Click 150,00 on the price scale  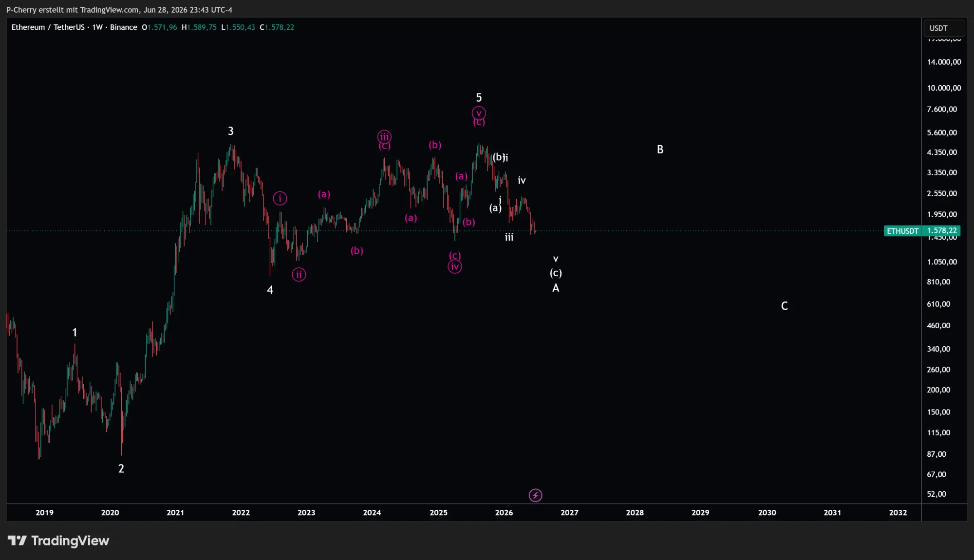[x=938, y=412]
